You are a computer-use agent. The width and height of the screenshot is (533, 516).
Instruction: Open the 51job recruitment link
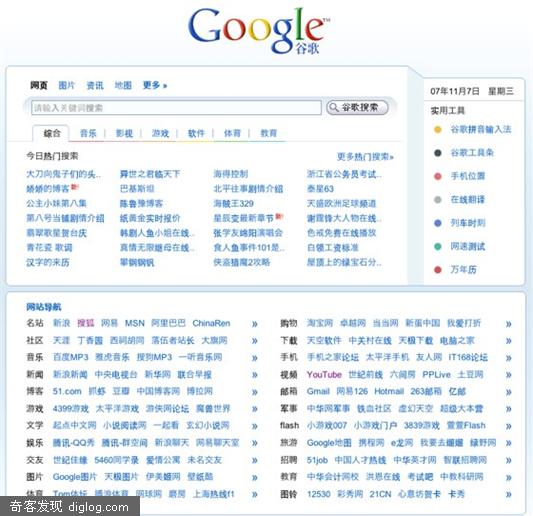(317, 460)
